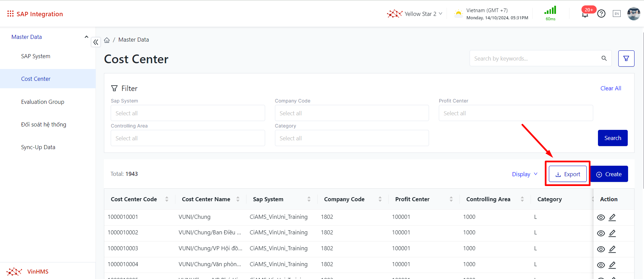Open Sync-Up Data menu item
This screenshot has height=279, width=644.
pos(38,147)
